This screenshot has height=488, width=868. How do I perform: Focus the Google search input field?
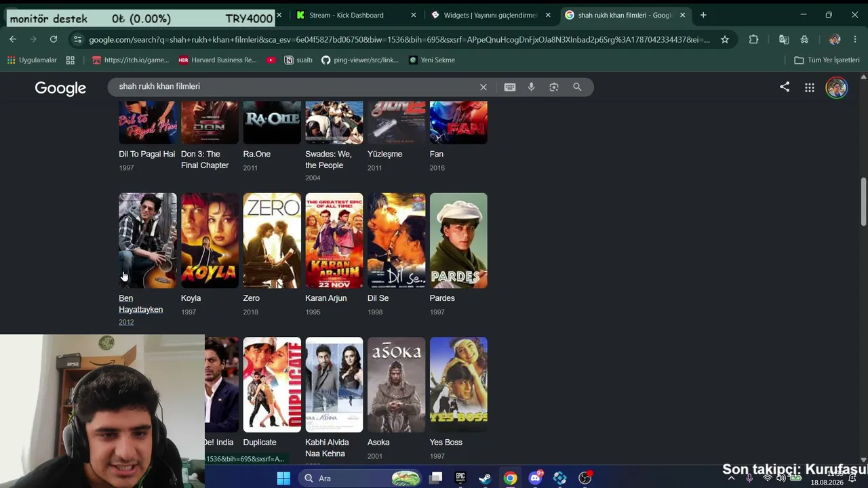(x=295, y=87)
